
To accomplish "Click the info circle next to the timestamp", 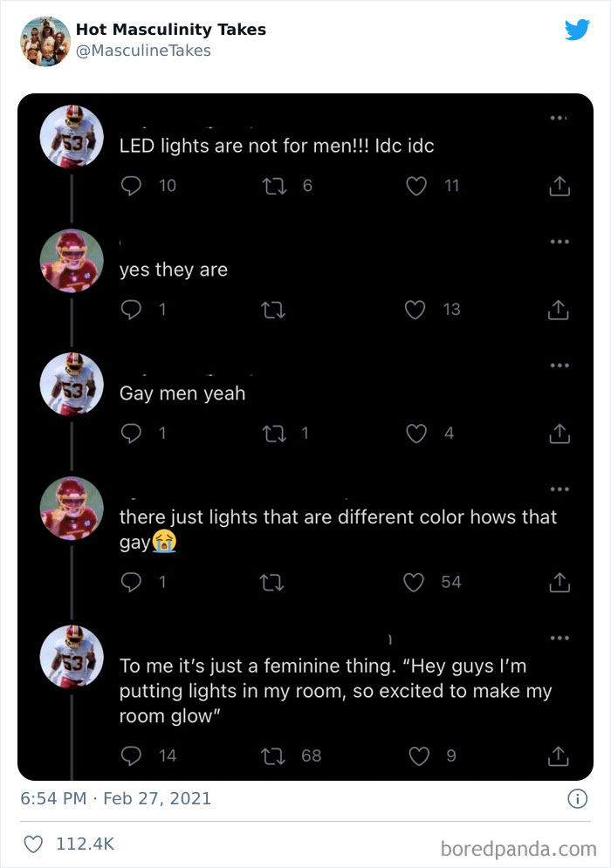I will [578, 798].
